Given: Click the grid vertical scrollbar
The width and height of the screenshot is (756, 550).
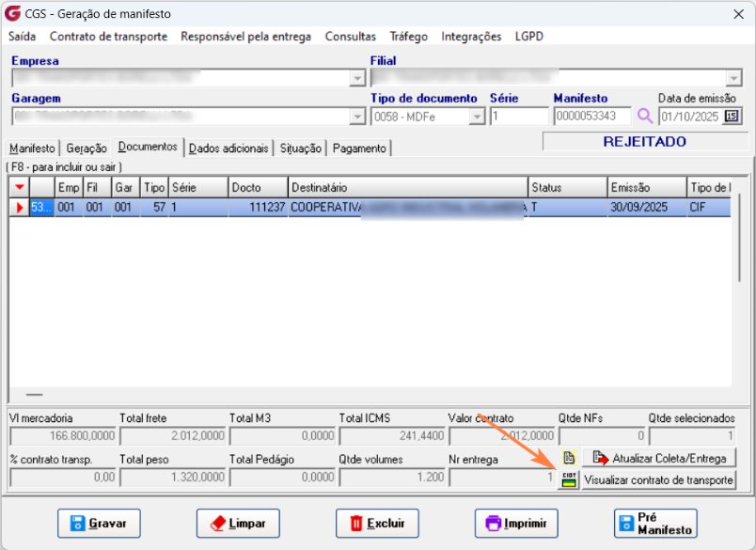Looking at the screenshot, I should click(x=739, y=239).
